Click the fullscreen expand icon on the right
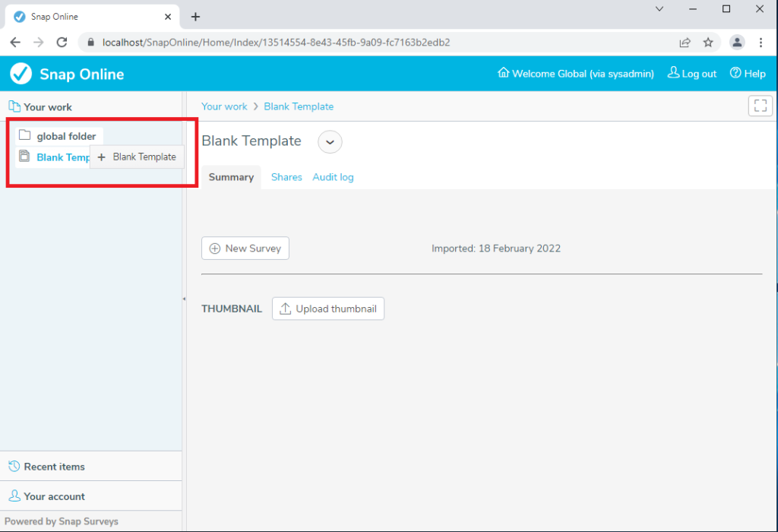 (760, 106)
